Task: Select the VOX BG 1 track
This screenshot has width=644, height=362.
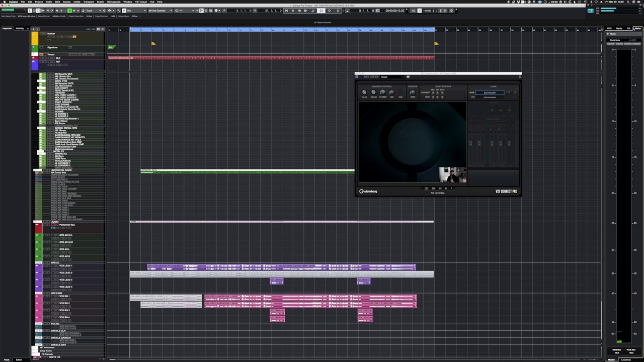Action: click(x=64, y=296)
